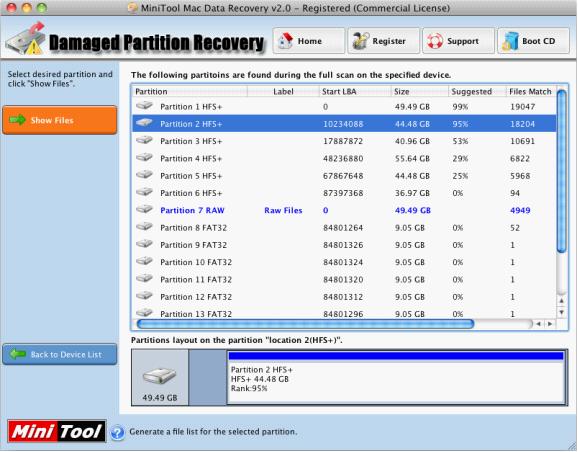Select the 'Partition 6 HFS+' row name

click(x=191, y=193)
